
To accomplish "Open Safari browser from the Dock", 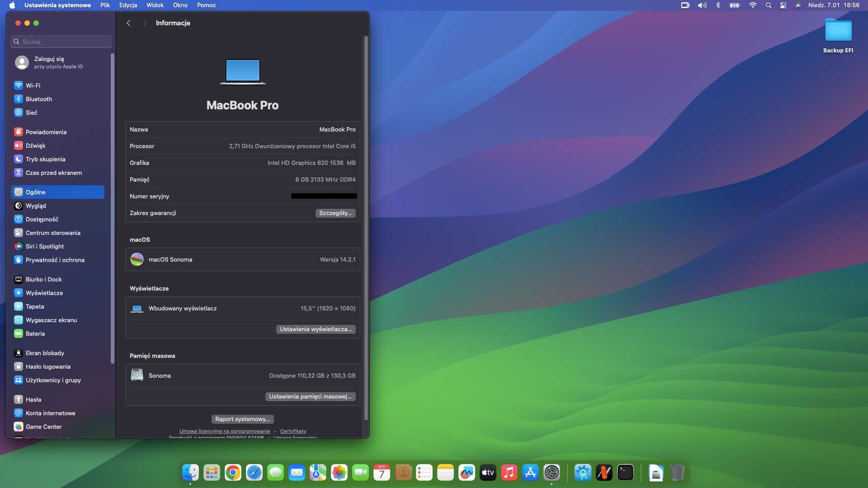I will tap(253, 473).
